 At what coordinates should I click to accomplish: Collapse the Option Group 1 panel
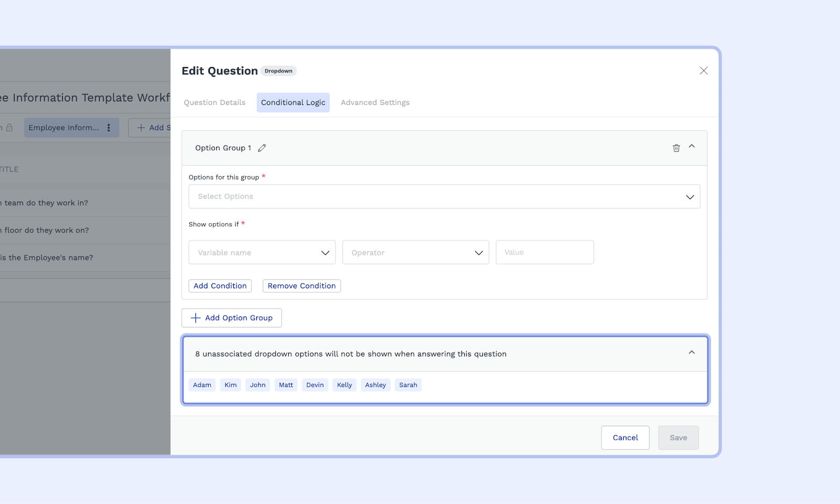[x=692, y=146]
